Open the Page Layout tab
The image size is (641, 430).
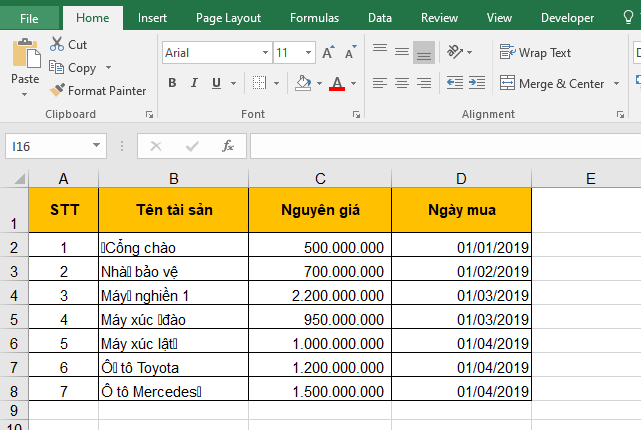click(228, 17)
